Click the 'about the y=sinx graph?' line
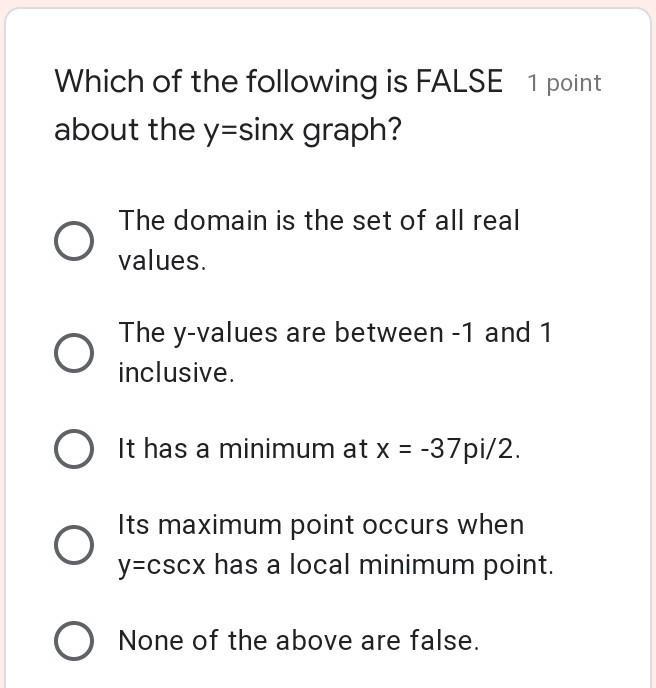This screenshot has width=656, height=688. [228, 130]
